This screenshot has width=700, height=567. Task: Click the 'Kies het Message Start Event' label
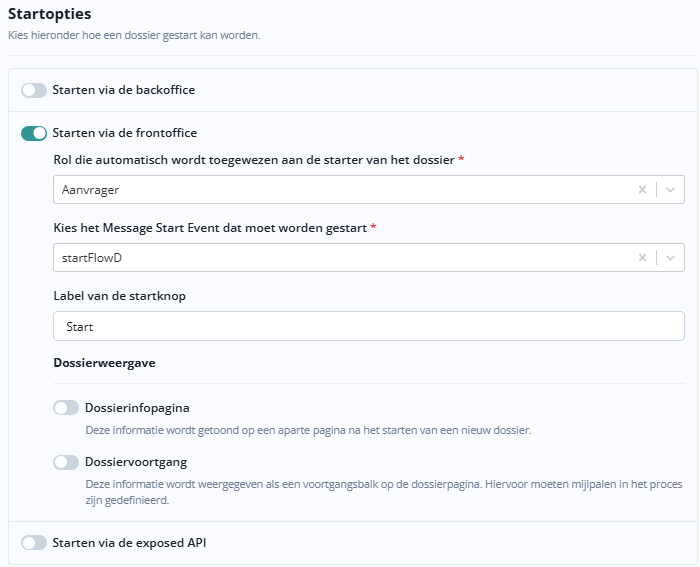tap(210, 228)
